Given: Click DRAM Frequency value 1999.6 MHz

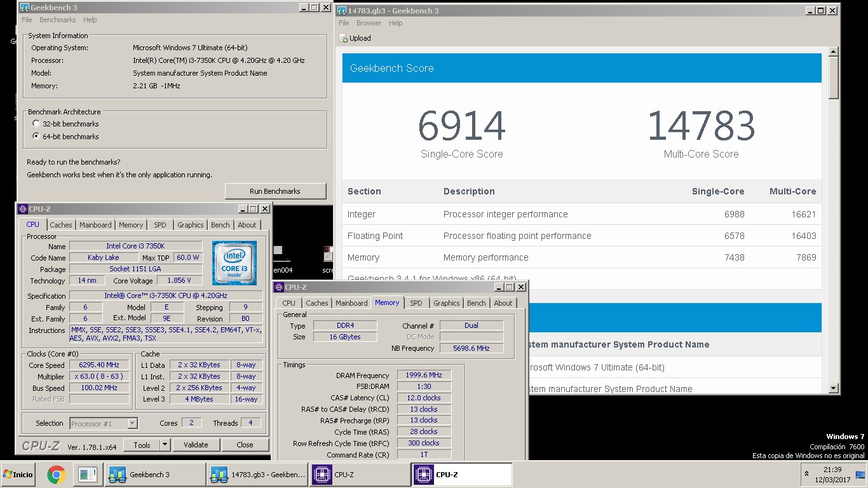Looking at the screenshot, I should pyautogui.click(x=424, y=376).
